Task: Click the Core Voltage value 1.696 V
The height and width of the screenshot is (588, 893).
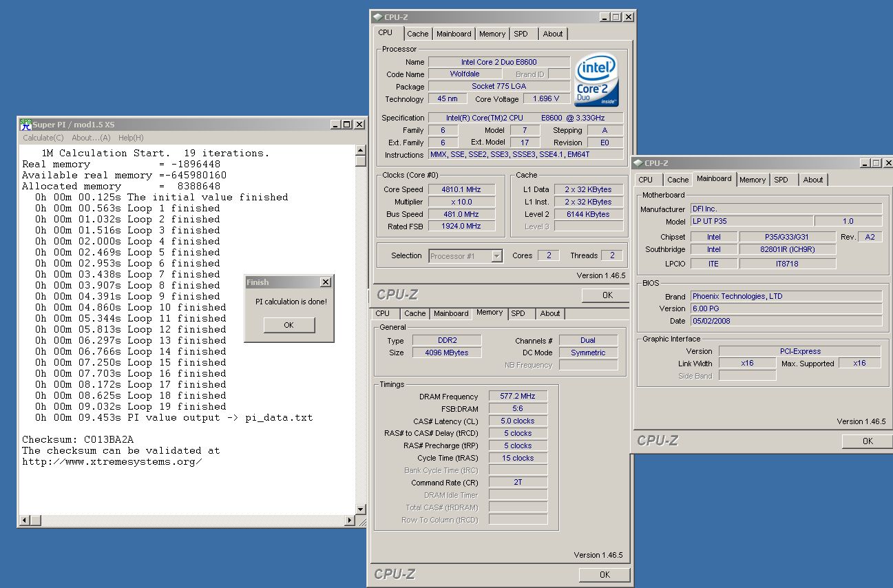Action: (x=547, y=98)
